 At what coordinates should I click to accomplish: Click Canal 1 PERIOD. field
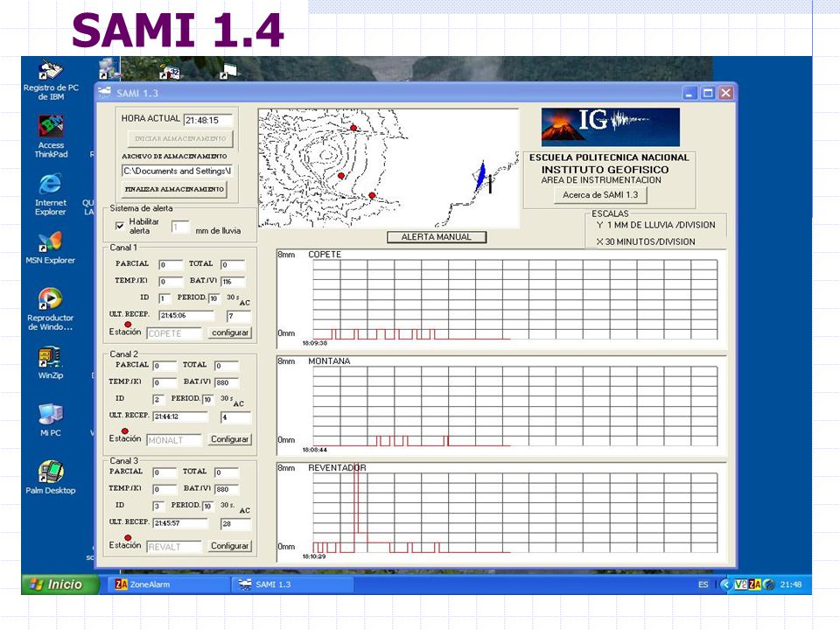tap(213, 298)
